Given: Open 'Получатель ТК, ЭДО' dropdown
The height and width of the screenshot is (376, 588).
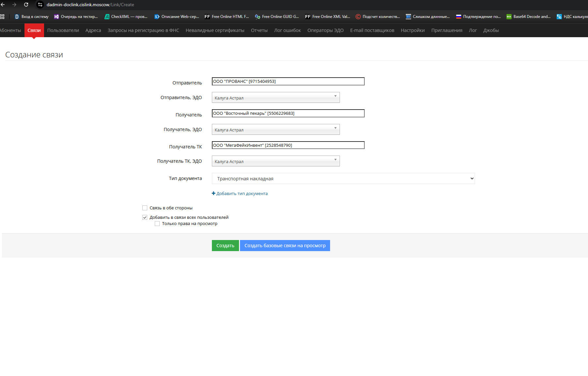Looking at the screenshot, I should click(276, 161).
